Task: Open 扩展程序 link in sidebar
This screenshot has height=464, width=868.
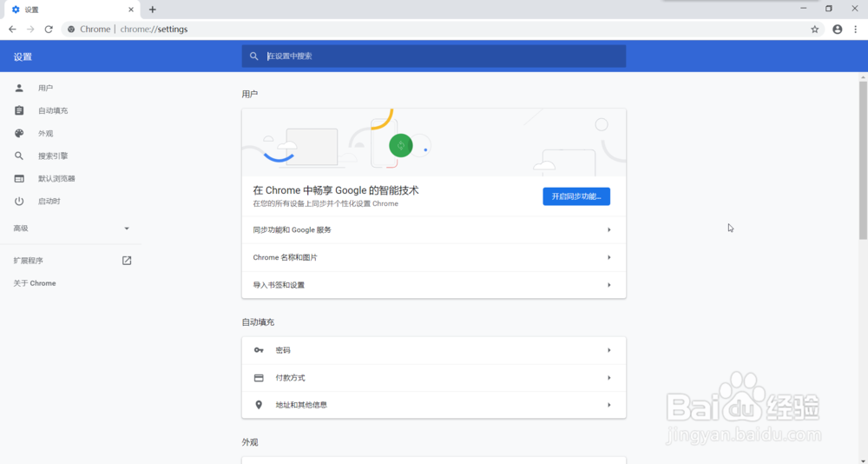Action: click(x=29, y=261)
